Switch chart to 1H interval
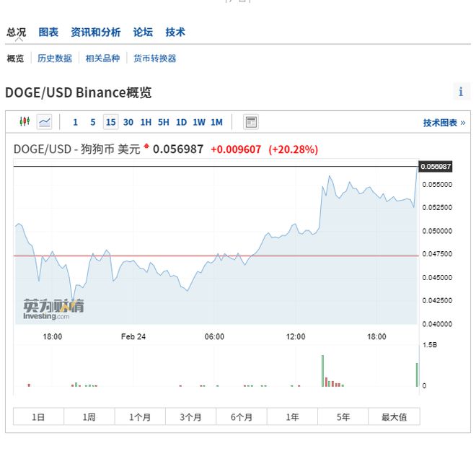The image size is (476, 454). coord(146,122)
